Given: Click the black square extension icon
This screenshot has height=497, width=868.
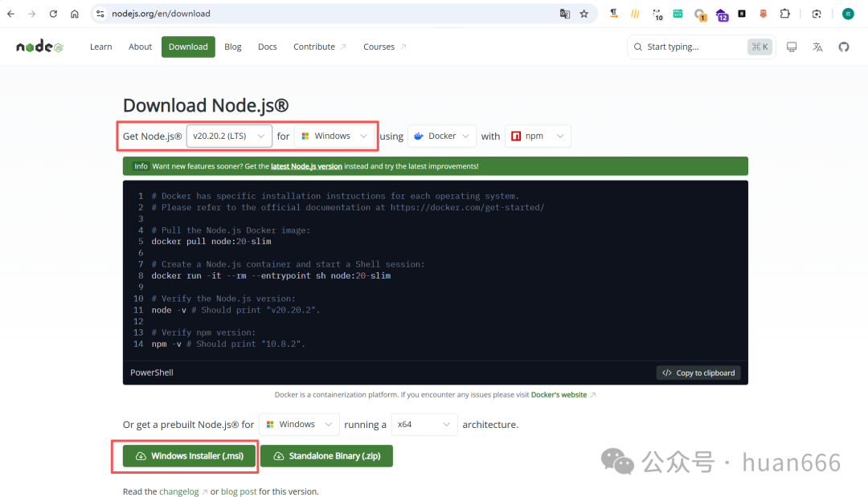Looking at the screenshot, I should tap(742, 14).
